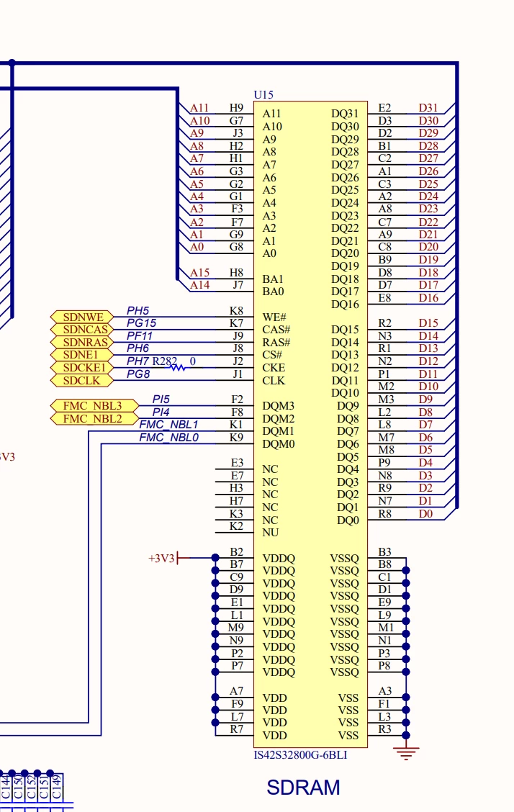
Task: Select the A15 net label
Action: coord(200,272)
